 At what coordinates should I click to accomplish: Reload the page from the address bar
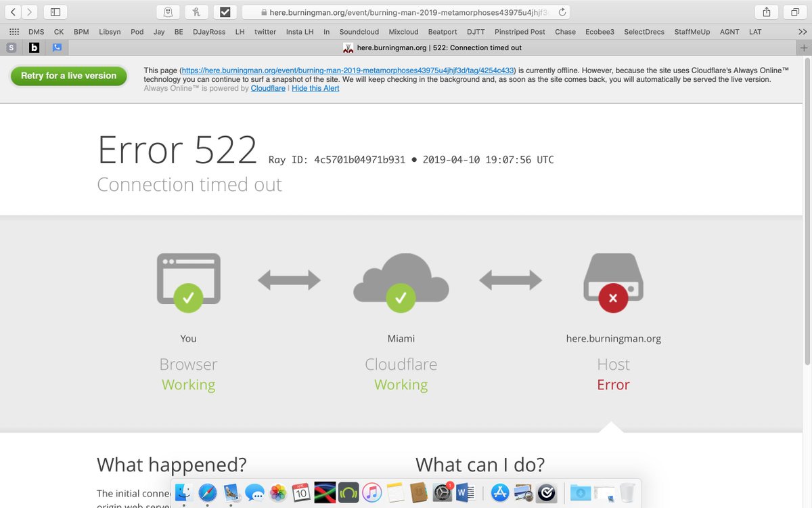click(562, 12)
